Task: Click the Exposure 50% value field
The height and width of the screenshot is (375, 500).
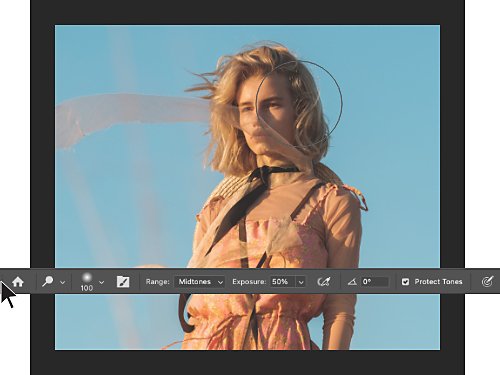Action: 282,282
